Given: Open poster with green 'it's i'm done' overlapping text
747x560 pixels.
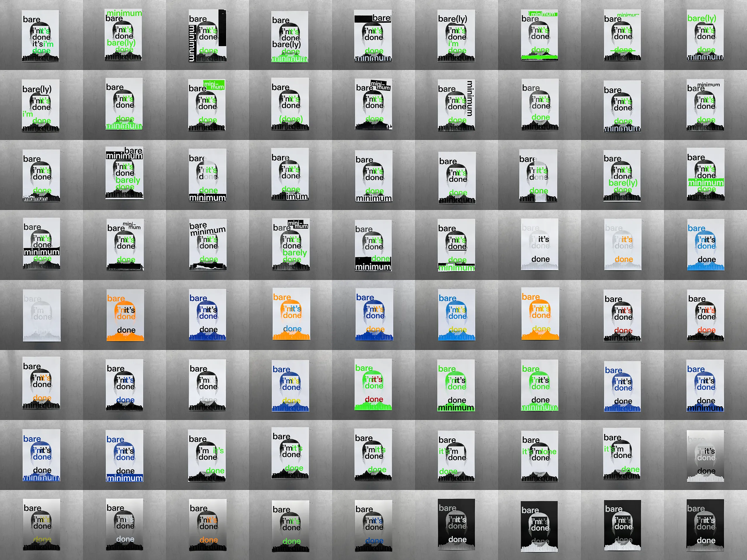Looking at the screenshot, I should pos(539,456).
